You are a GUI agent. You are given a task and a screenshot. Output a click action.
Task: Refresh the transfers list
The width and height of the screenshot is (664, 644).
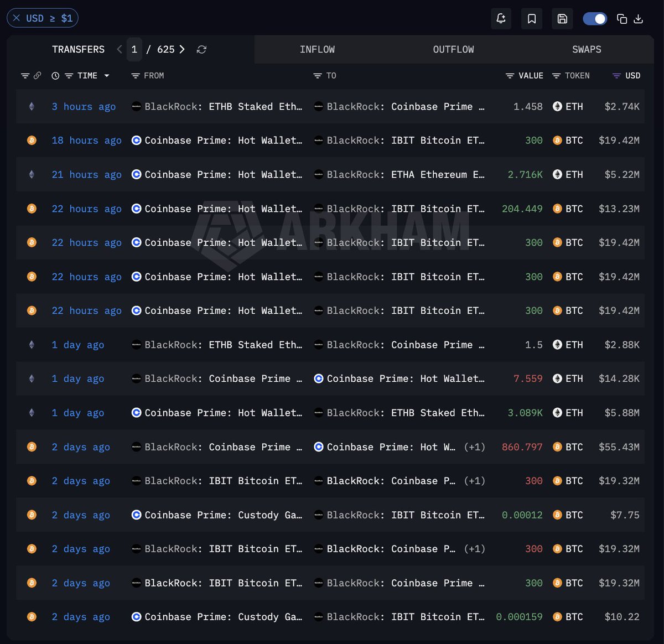click(x=201, y=50)
